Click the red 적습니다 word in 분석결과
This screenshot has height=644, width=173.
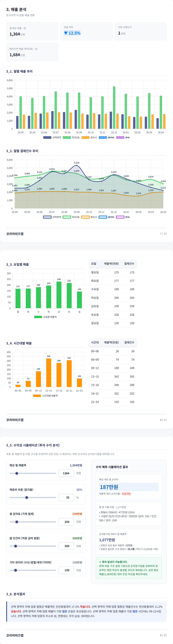pos(85,607)
